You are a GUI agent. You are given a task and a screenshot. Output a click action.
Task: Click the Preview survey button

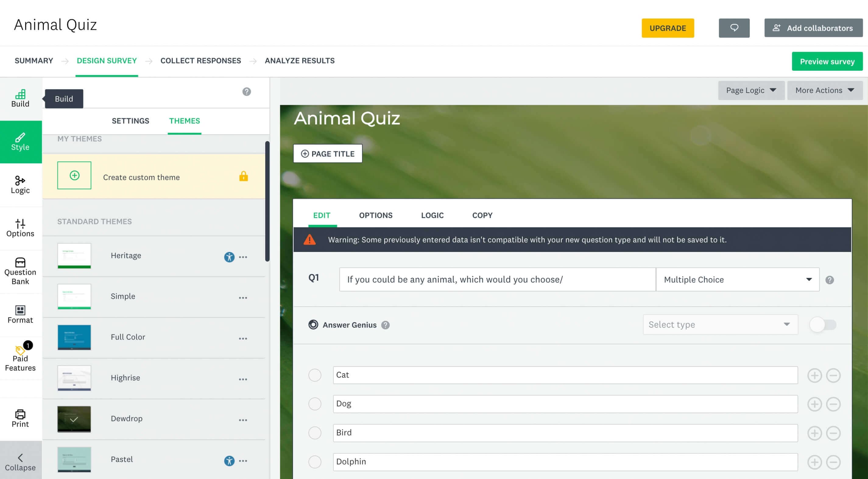[827, 61]
